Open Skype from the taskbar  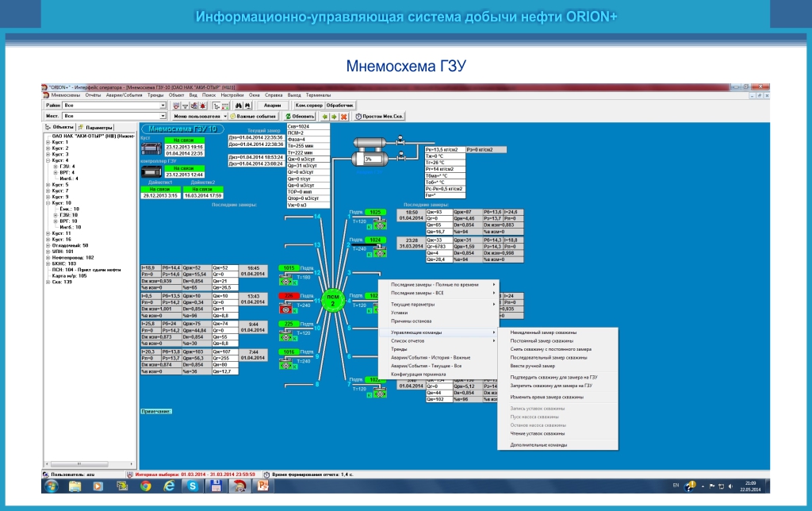pos(193,486)
